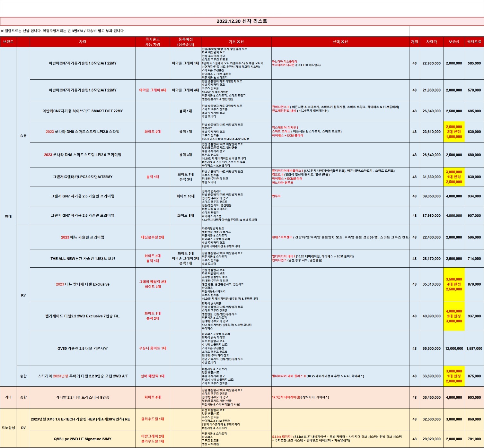Screen dimensions: 484x448
Task: Select the '월렌트료' column header
Action: (x=474, y=42)
